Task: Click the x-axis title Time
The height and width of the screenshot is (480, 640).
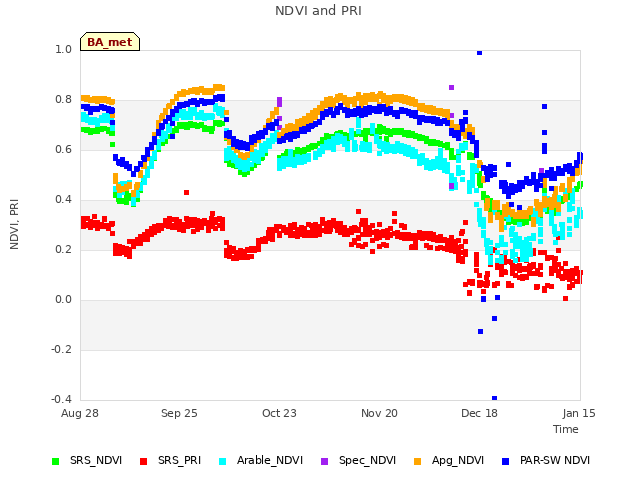Action: tap(566, 429)
